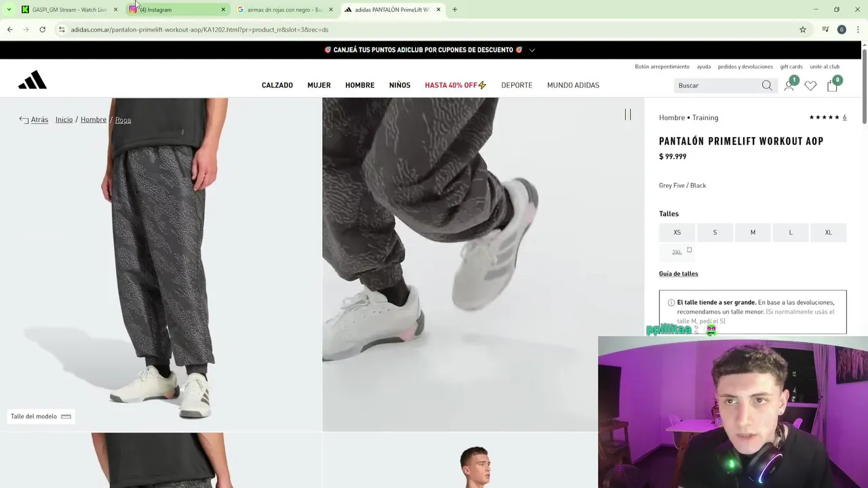Select size XL
868x488 pixels.
pyautogui.click(x=828, y=232)
